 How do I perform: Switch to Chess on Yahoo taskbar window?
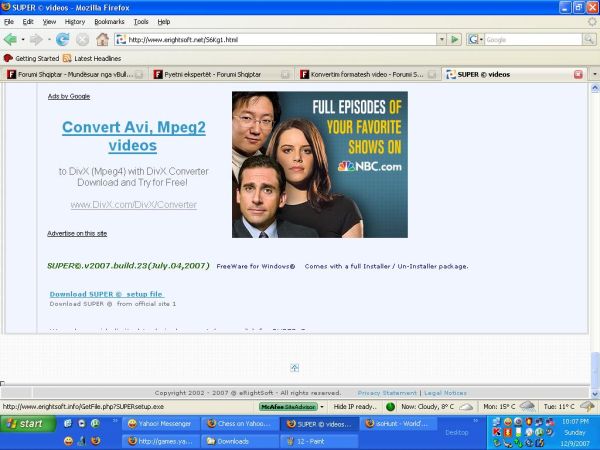point(240,424)
